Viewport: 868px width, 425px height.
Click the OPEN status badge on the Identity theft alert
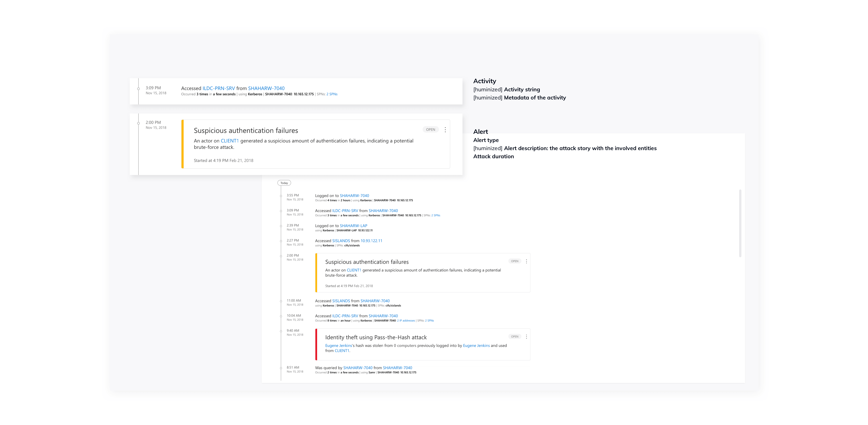click(514, 336)
